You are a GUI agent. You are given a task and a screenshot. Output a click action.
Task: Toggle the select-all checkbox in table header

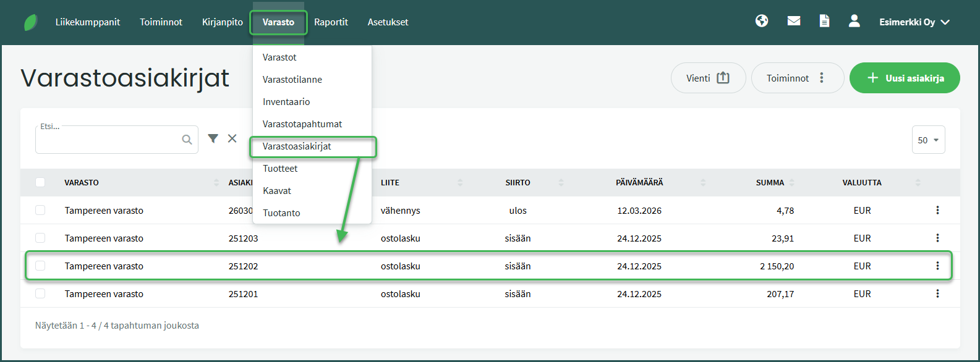tap(40, 182)
